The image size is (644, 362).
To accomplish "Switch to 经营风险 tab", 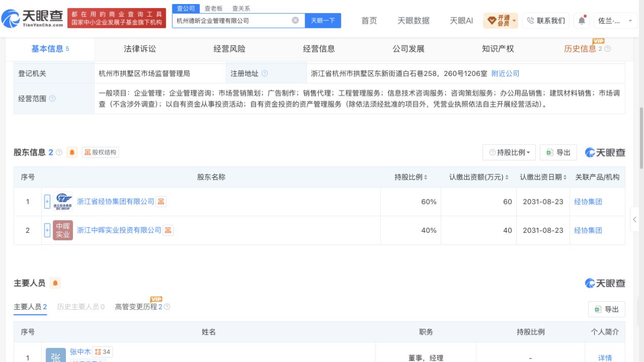I will pyautogui.click(x=229, y=49).
